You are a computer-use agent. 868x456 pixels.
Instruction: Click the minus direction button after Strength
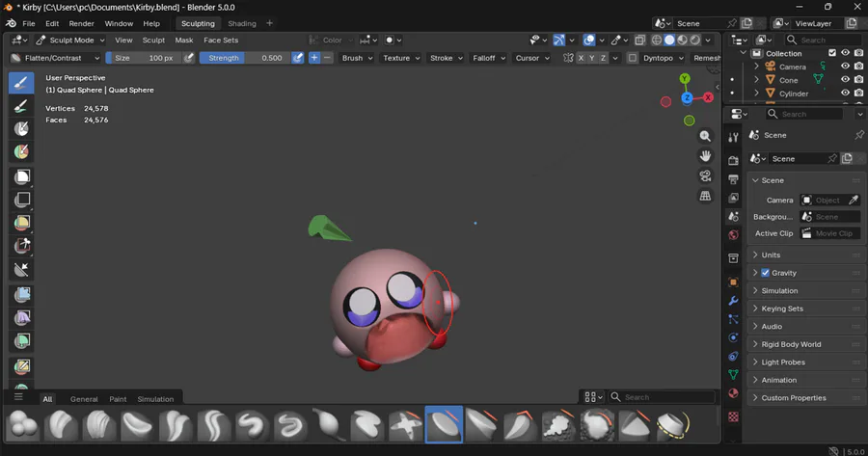pyautogui.click(x=327, y=58)
